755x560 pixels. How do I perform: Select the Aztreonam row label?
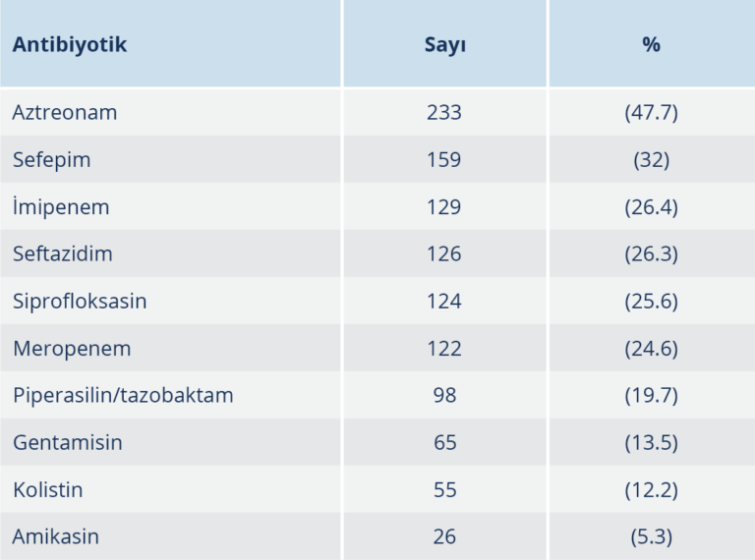pyautogui.click(x=65, y=112)
